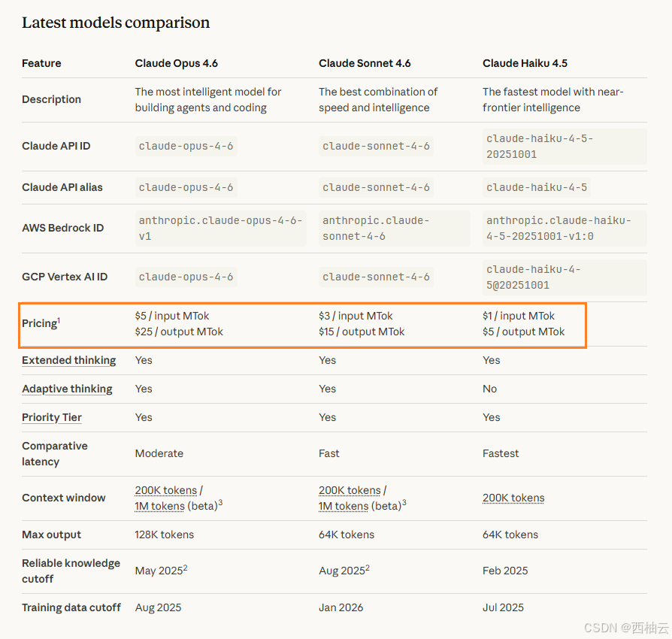
Task: Click the Description row label
Action: pos(51,99)
